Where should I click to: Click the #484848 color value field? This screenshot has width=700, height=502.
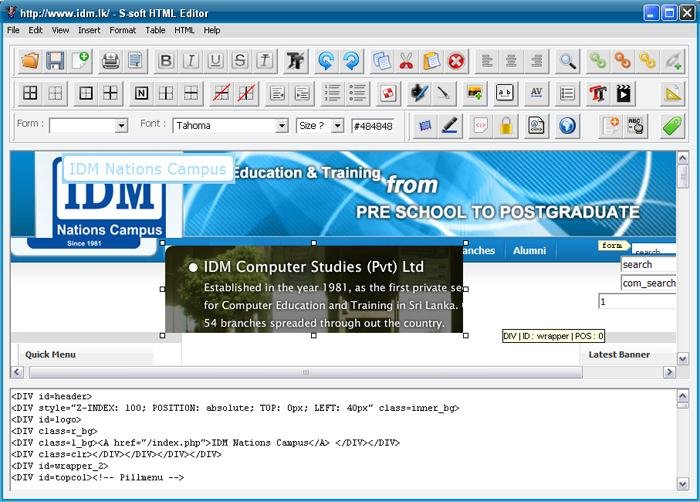(x=373, y=126)
